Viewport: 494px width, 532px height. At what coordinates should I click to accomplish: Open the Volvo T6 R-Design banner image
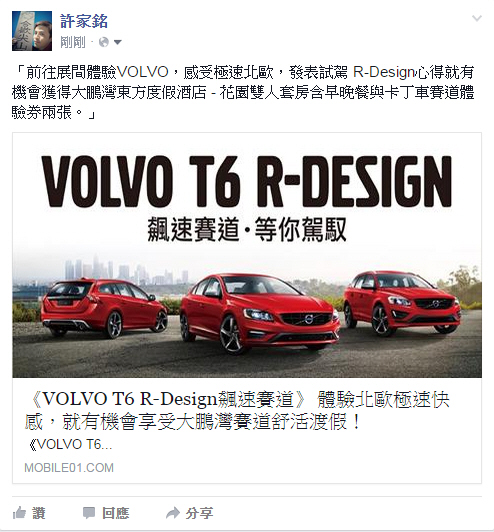pos(247,255)
